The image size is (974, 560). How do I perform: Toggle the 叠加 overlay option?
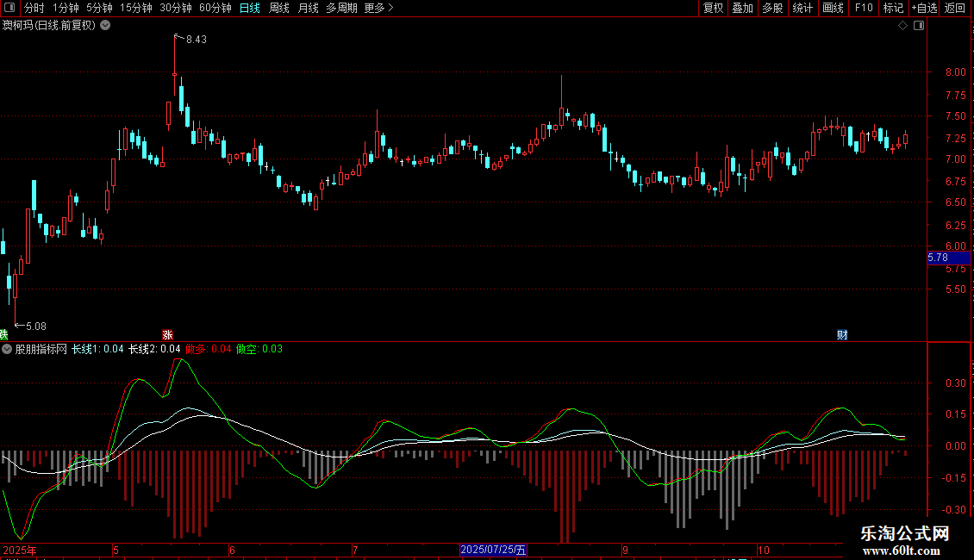coord(742,8)
